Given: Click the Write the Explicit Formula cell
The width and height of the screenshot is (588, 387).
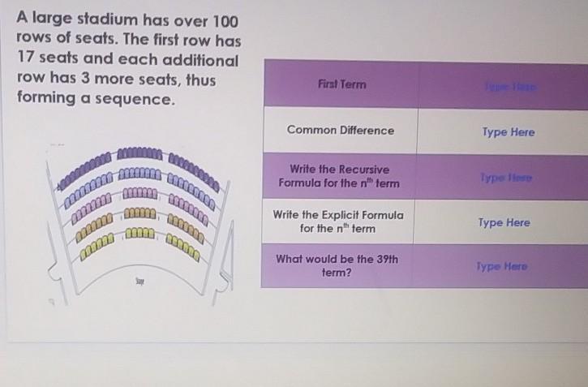Looking at the screenshot, I should 338,221.
